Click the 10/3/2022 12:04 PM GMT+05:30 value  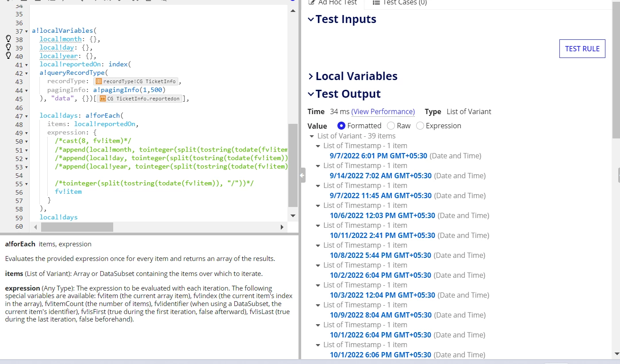(x=383, y=295)
